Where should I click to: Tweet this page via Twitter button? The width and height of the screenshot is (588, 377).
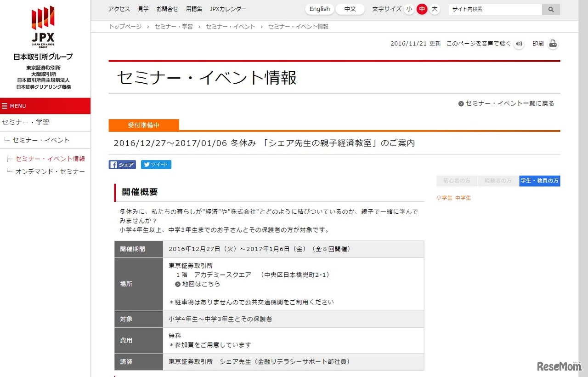point(156,165)
